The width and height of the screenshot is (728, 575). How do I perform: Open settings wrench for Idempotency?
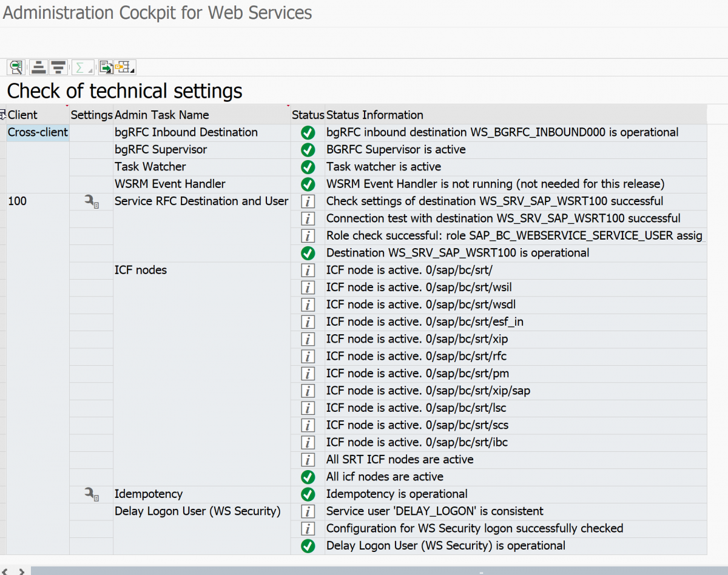point(91,494)
